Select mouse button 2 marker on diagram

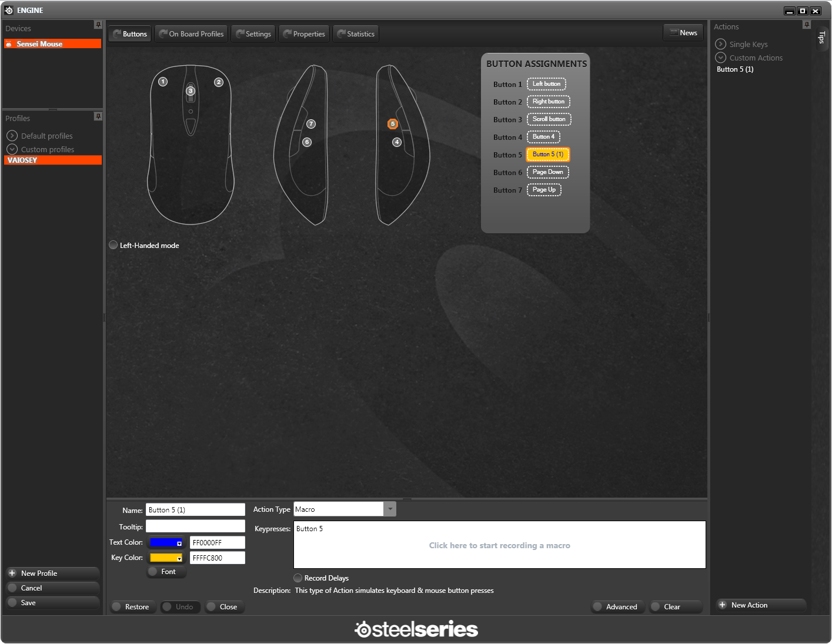click(219, 82)
